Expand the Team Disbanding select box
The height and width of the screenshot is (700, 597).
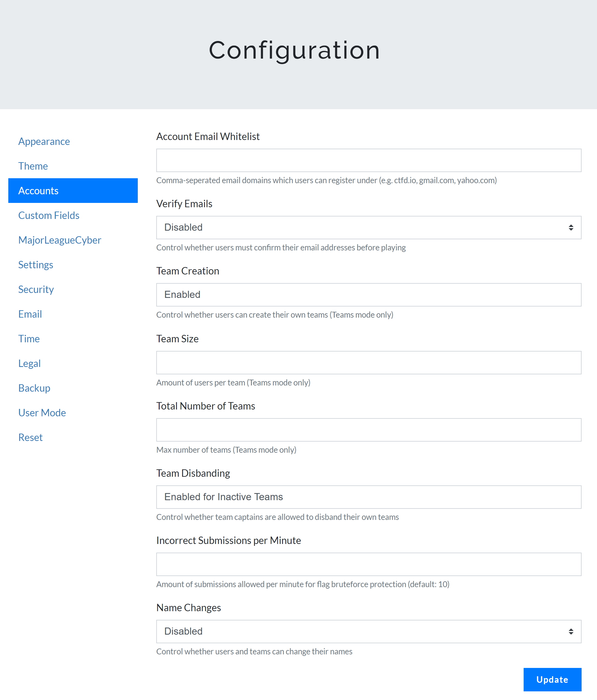click(x=368, y=496)
